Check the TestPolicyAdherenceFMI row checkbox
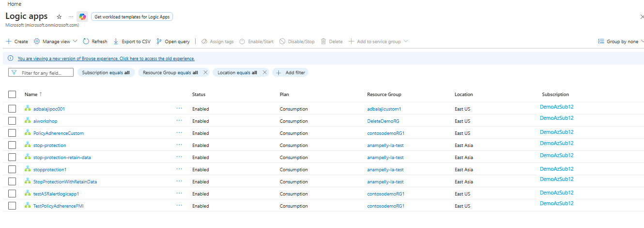Screen dimensions: 644x228 click(x=12, y=206)
